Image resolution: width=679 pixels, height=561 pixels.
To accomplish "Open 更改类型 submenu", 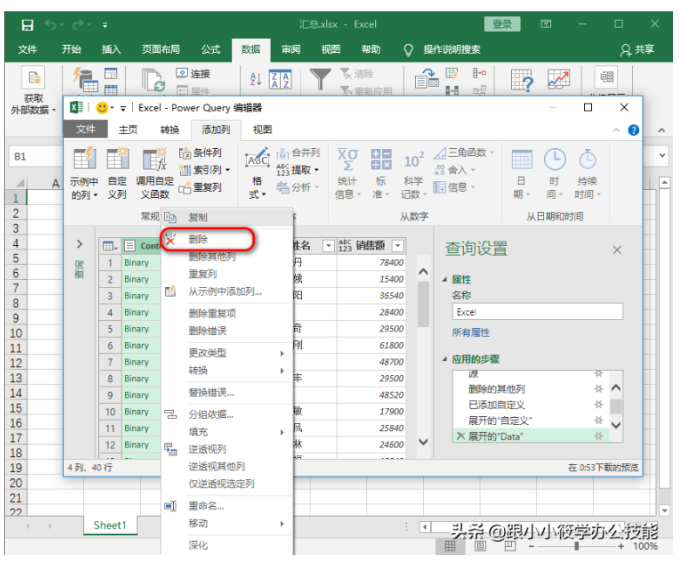I will coord(227,353).
